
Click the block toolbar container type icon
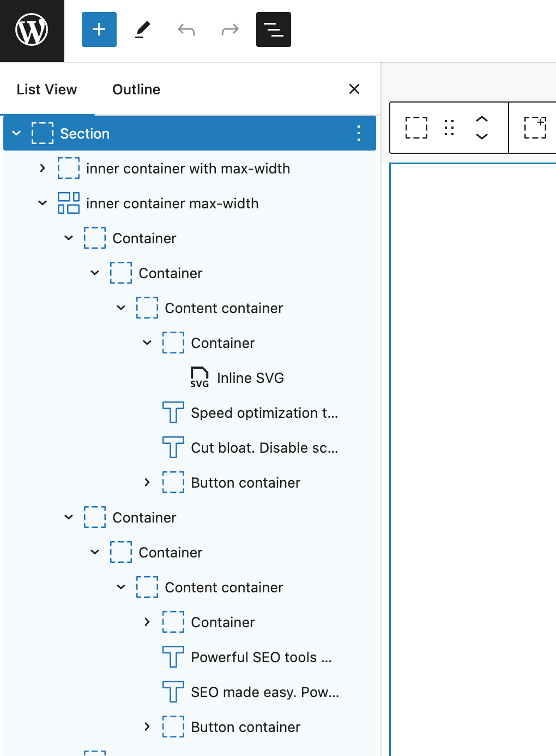coord(416,128)
